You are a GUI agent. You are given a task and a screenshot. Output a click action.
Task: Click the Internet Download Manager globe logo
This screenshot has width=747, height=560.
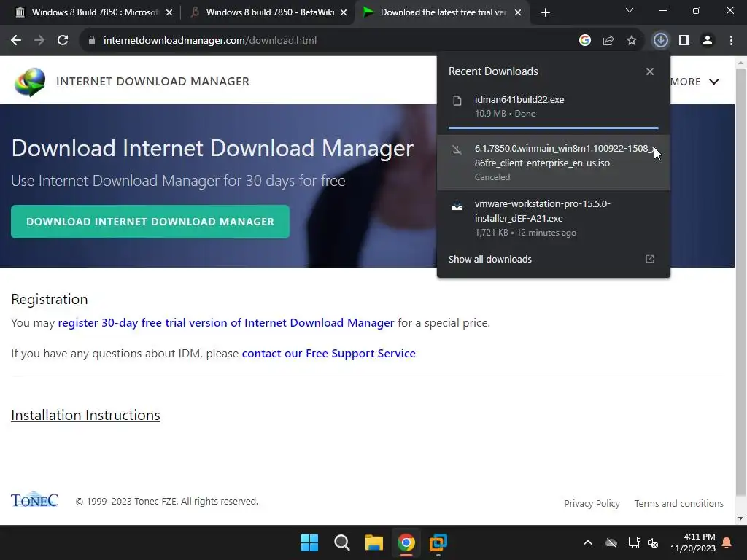tap(29, 82)
